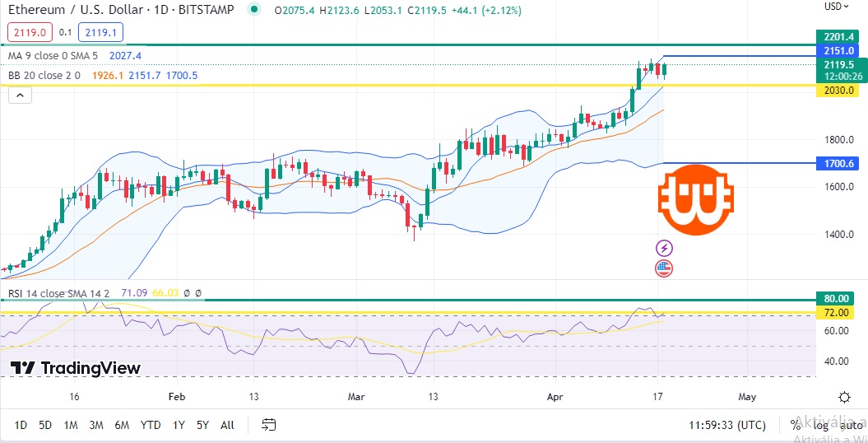Viewport: 868px width, 443px height.
Task: Toggle log scale mode
Action: click(821, 425)
